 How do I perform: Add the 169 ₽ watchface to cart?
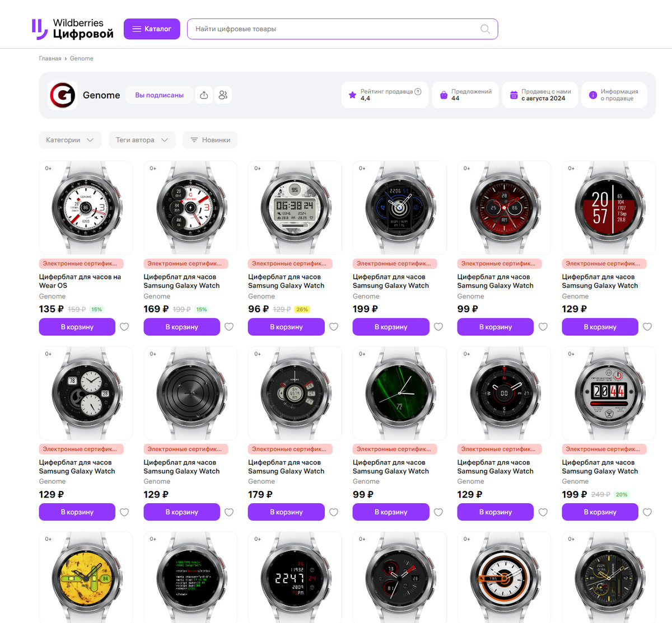coord(181,327)
